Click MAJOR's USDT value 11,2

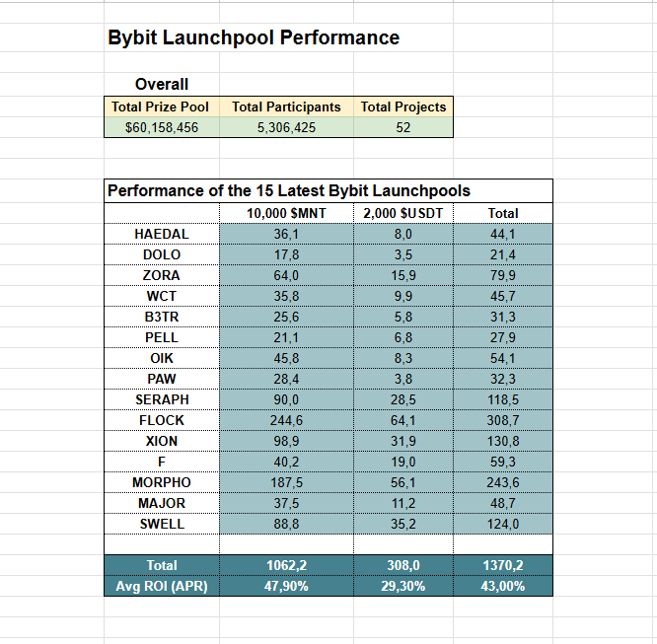point(403,503)
